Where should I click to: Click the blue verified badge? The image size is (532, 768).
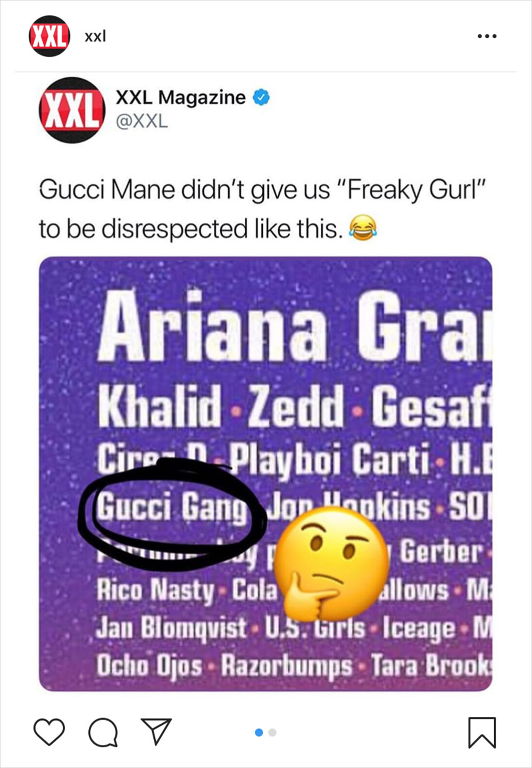pos(261,97)
